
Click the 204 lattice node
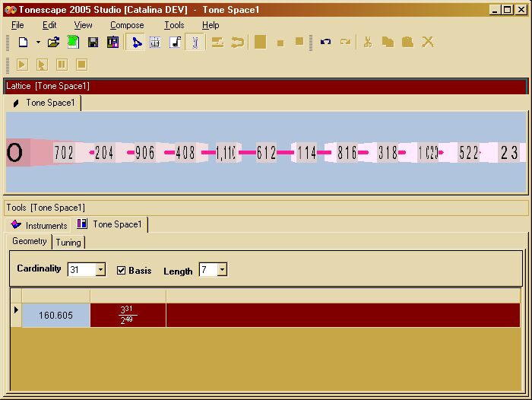(x=104, y=152)
